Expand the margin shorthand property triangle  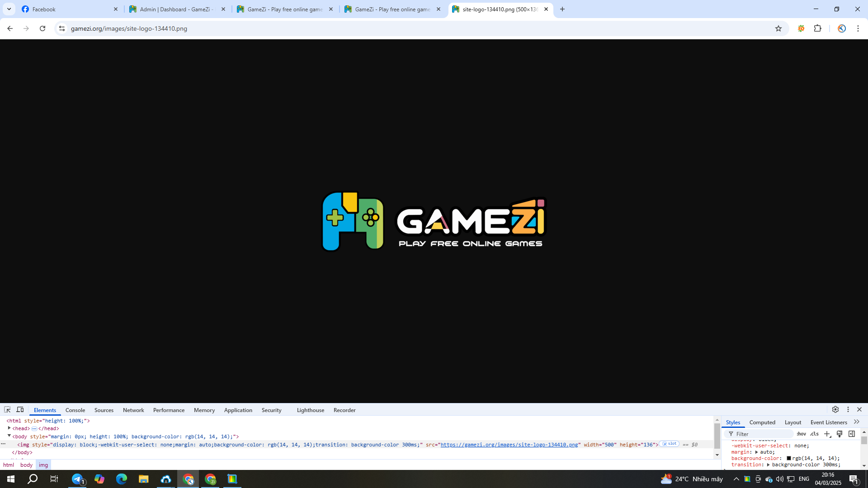[756, 452]
